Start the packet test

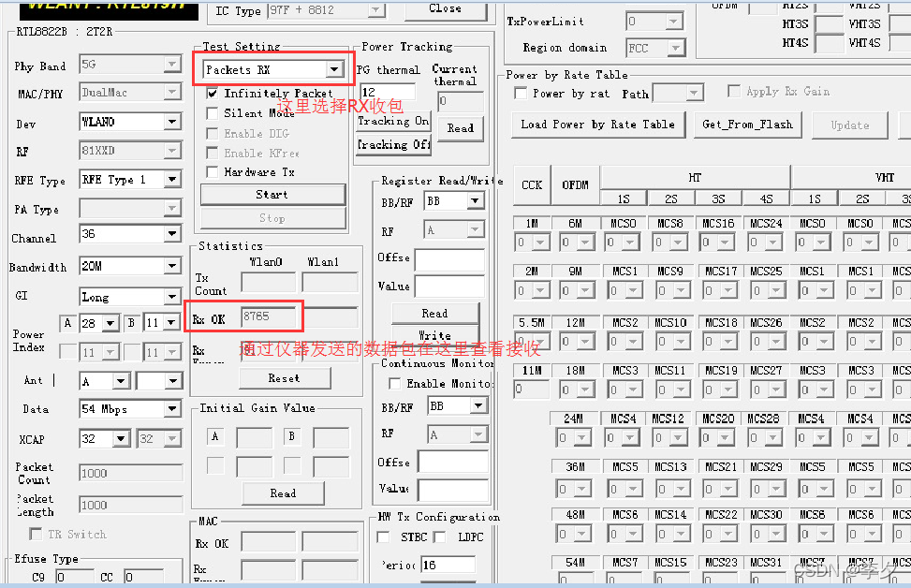pyautogui.click(x=272, y=195)
